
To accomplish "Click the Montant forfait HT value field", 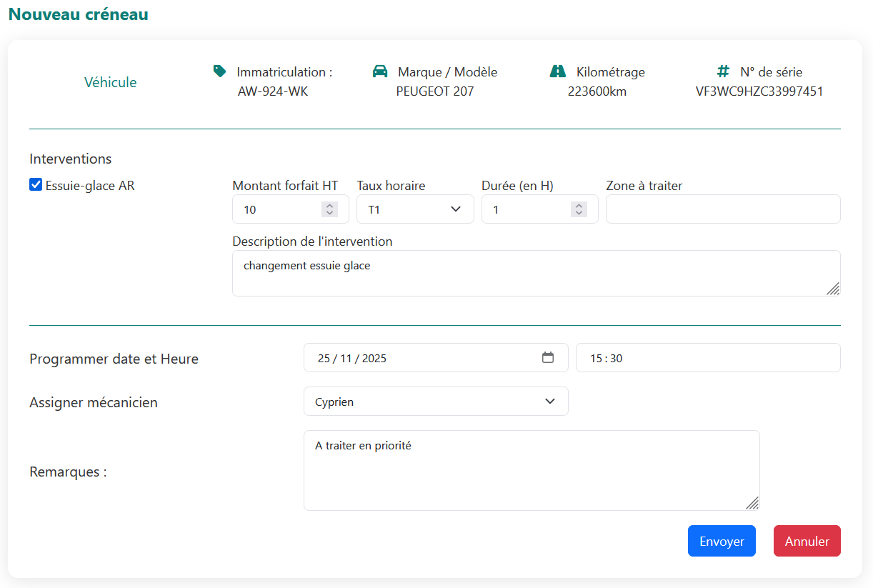I will coord(279,209).
